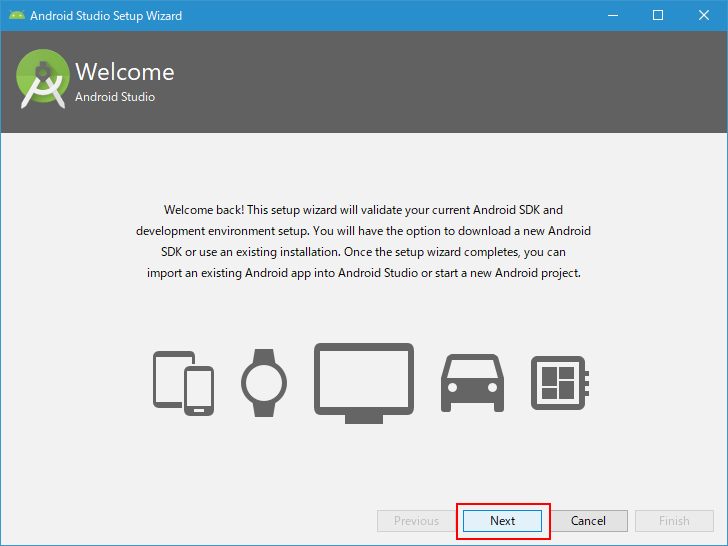
Task: Click the Next button
Action: click(x=502, y=520)
